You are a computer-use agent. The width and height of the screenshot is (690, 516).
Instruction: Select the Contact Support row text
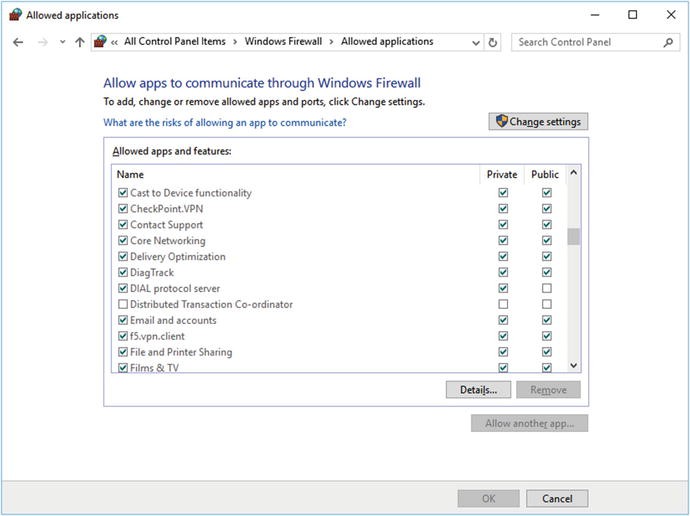(x=167, y=225)
